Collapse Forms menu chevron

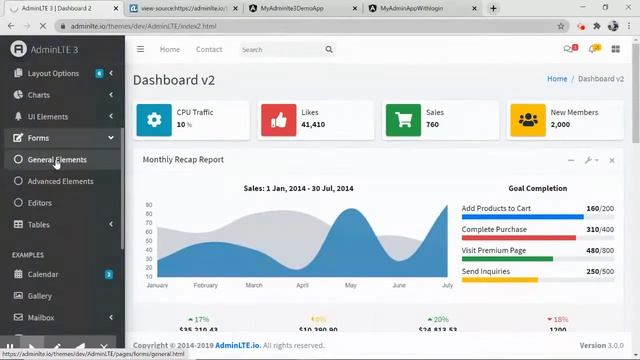click(x=111, y=138)
